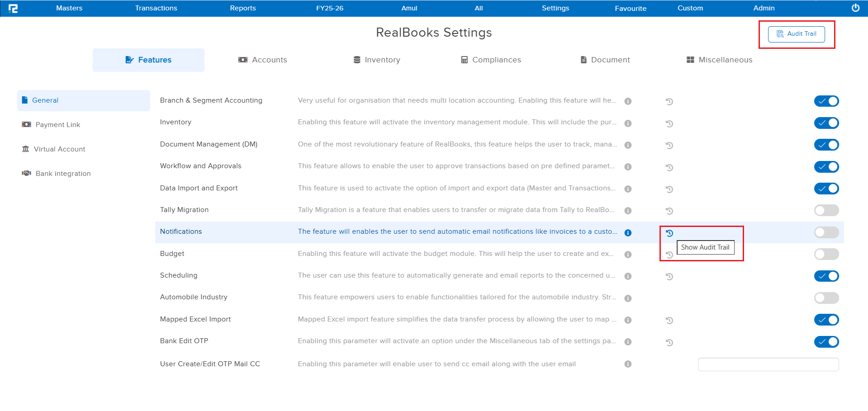The image size is (868, 411).
Task: Click info icon beside Budget description
Action: tap(627, 254)
